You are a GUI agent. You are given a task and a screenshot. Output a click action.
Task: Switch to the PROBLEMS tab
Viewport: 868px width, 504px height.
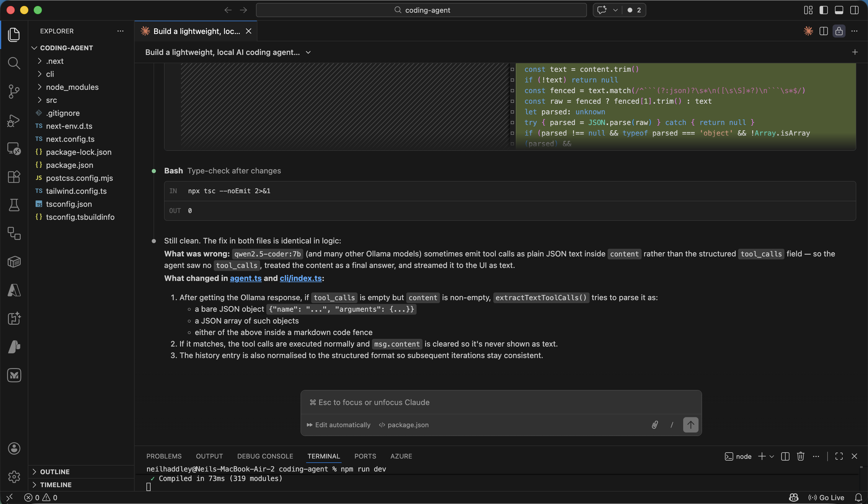coord(164,456)
